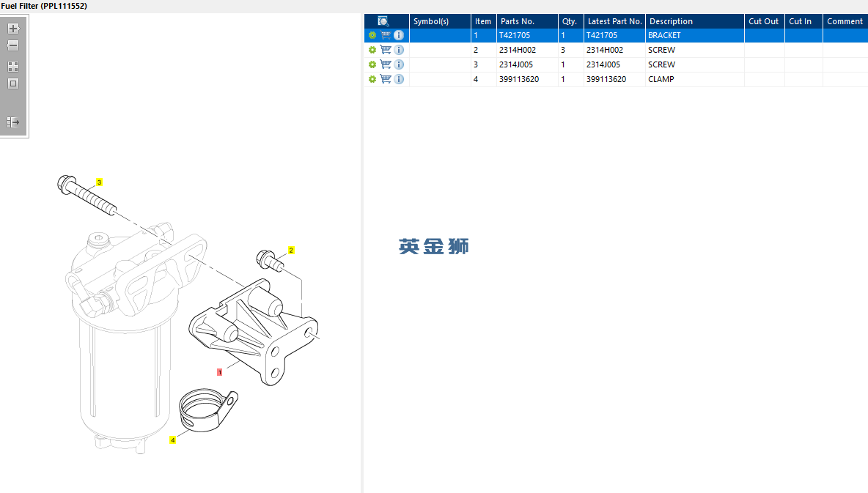Click the Cut In column header
868x493 pixels.
coord(803,21)
